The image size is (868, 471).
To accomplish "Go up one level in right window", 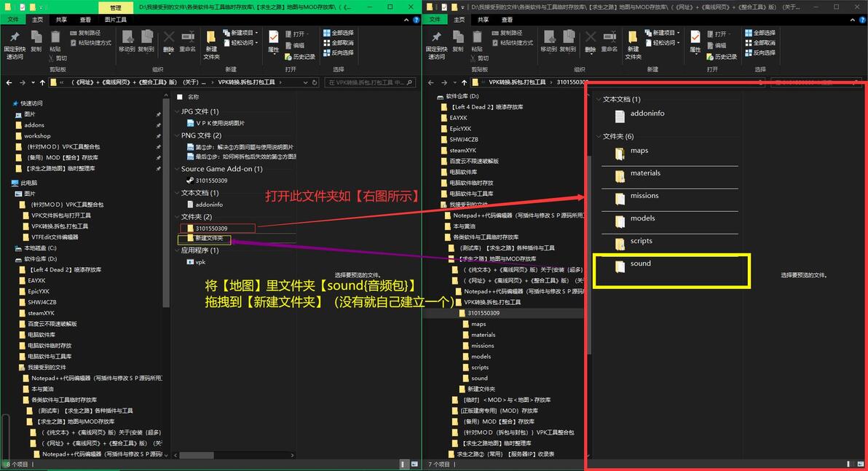I will coord(464,82).
